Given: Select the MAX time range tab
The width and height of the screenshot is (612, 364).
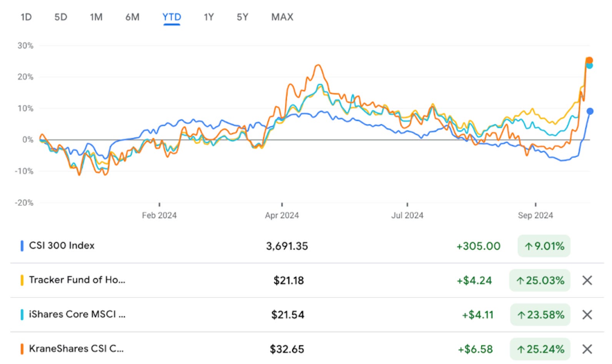Looking at the screenshot, I should pos(282,17).
